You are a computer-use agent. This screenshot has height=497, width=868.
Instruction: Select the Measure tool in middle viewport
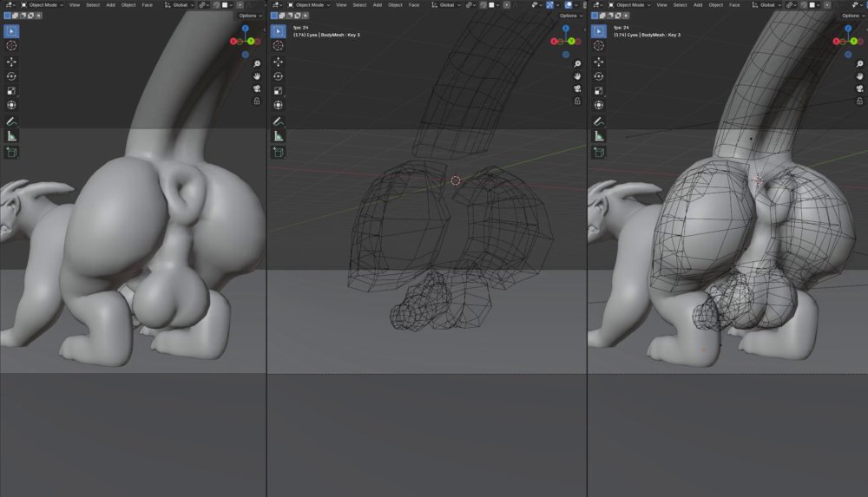(278, 136)
